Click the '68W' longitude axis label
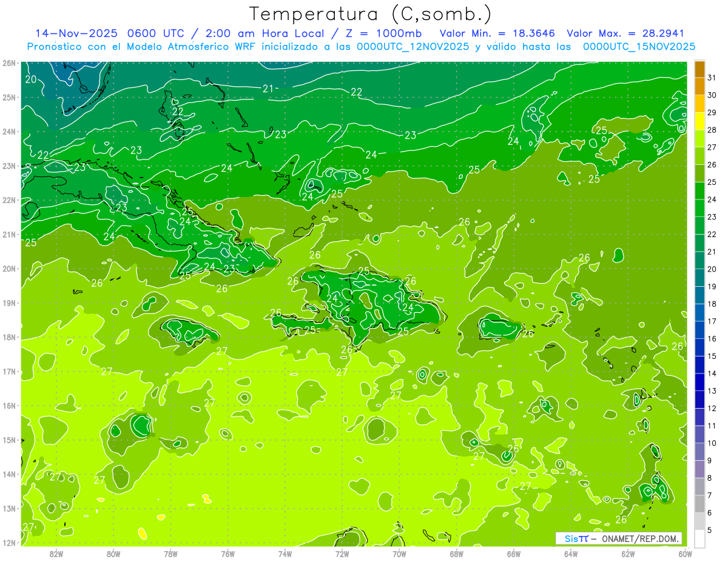728x562 pixels. [457, 554]
